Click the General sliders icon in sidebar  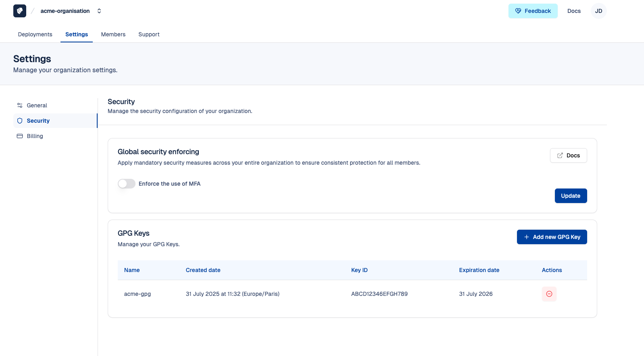tap(20, 105)
